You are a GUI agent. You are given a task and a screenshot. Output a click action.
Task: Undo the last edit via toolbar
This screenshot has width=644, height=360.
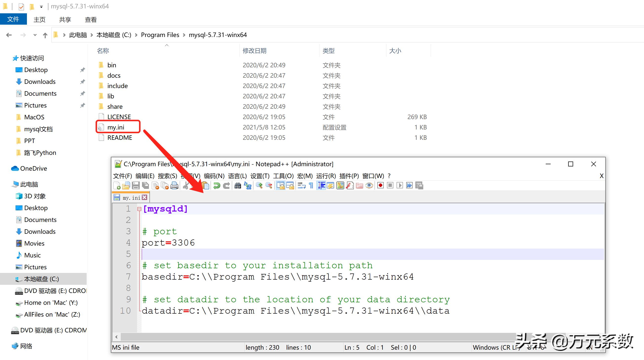(217, 185)
